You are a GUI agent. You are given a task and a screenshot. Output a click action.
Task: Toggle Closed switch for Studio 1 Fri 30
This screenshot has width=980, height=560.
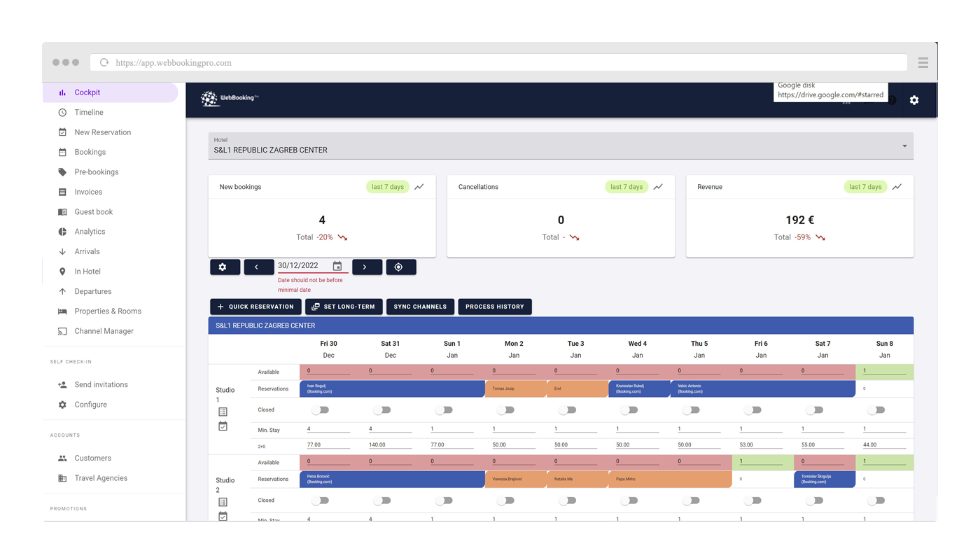(x=321, y=409)
